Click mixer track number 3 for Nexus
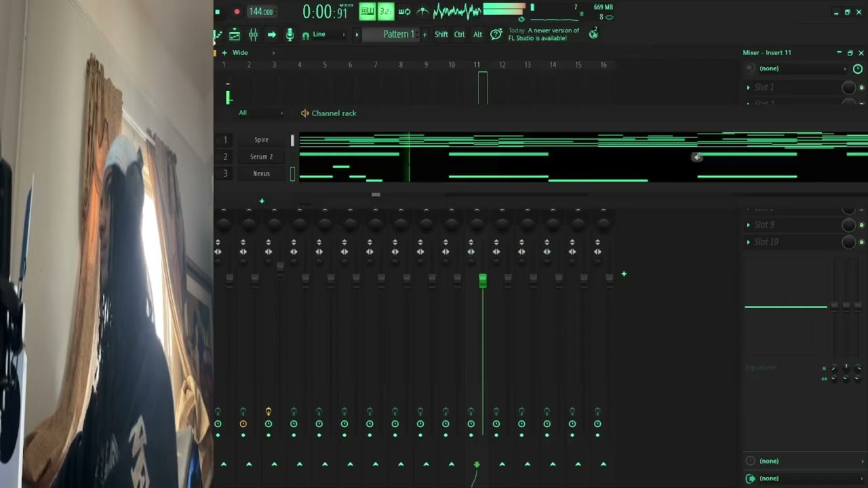This screenshot has width=868, height=488. coord(225,174)
